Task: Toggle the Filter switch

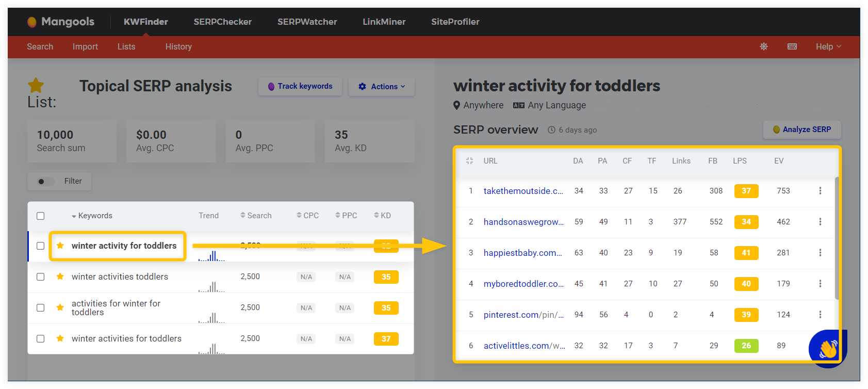Action: point(45,181)
